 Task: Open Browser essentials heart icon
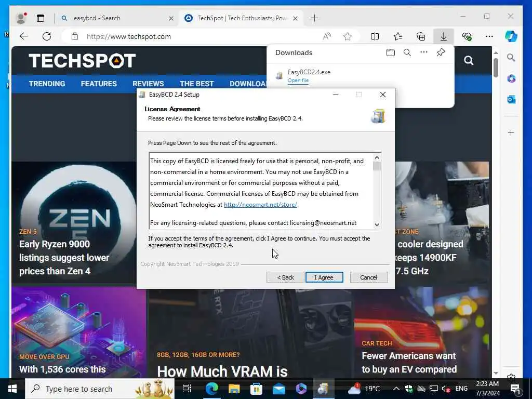(x=467, y=36)
